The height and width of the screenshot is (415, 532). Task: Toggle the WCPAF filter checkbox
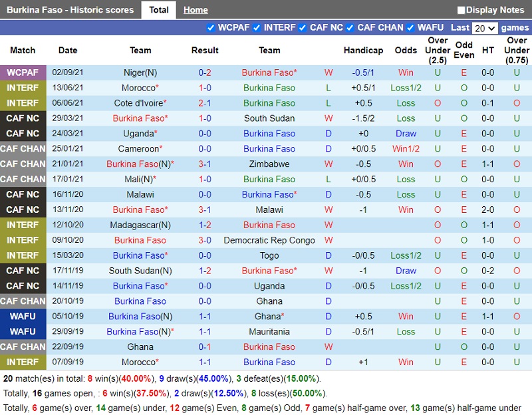tap(211, 28)
